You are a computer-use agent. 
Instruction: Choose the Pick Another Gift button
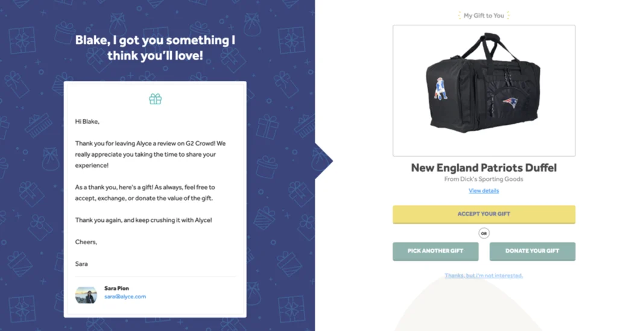(435, 251)
